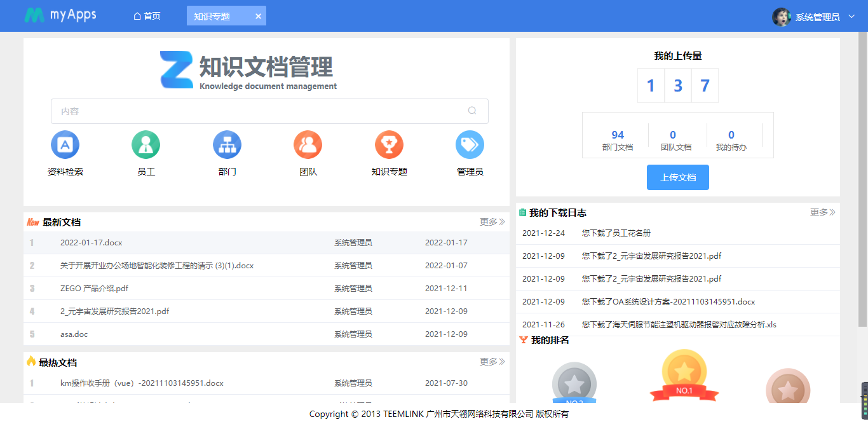Select the 资料检索 (document search) icon
The height and width of the screenshot is (424, 868).
point(65,144)
